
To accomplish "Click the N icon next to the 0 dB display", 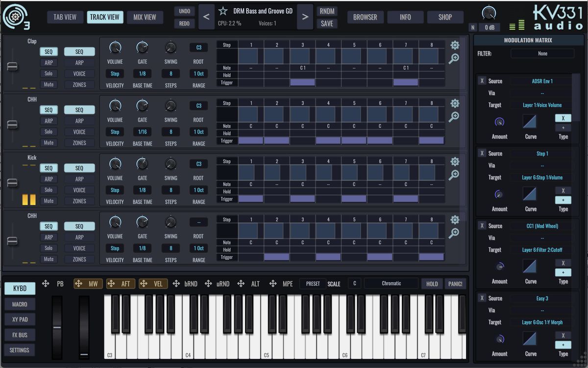I will (x=472, y=27).
